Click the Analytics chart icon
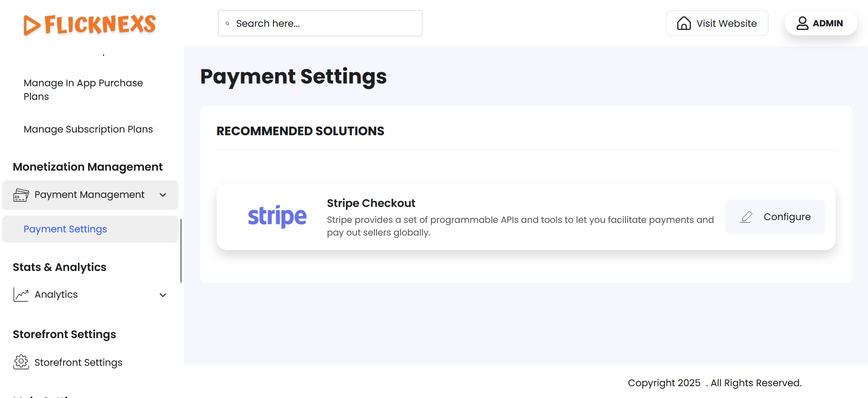 [x=21, y=295]
